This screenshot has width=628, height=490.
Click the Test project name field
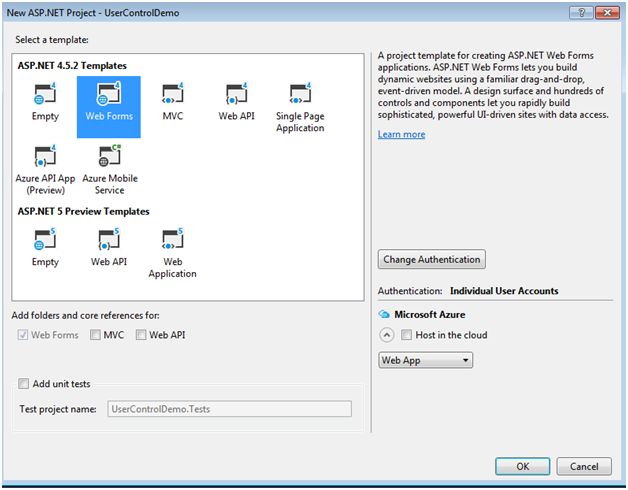pos(229,409)
